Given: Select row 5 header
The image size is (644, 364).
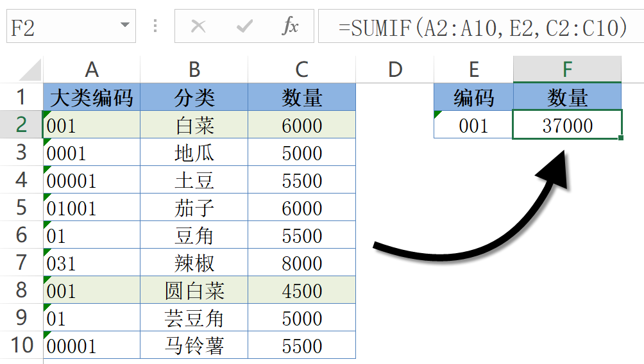Looking at the screenshot, I should click(21, 207).
